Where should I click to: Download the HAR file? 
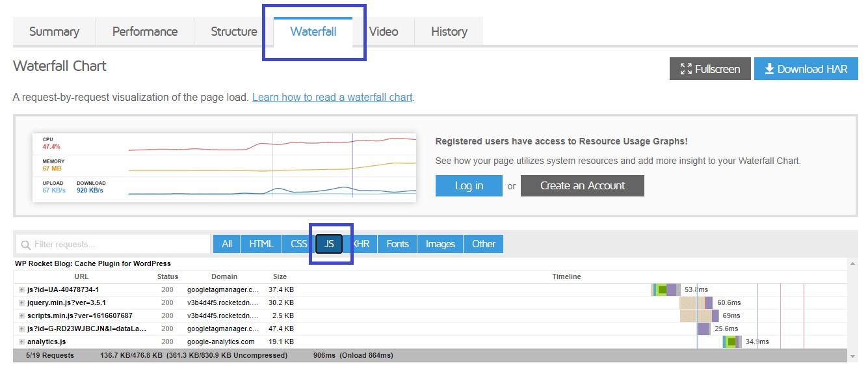point(806,69)
